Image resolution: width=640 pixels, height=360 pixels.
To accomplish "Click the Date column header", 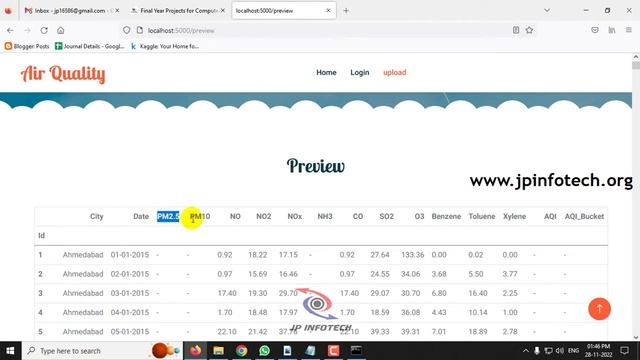I will click(x=141, y=216).
